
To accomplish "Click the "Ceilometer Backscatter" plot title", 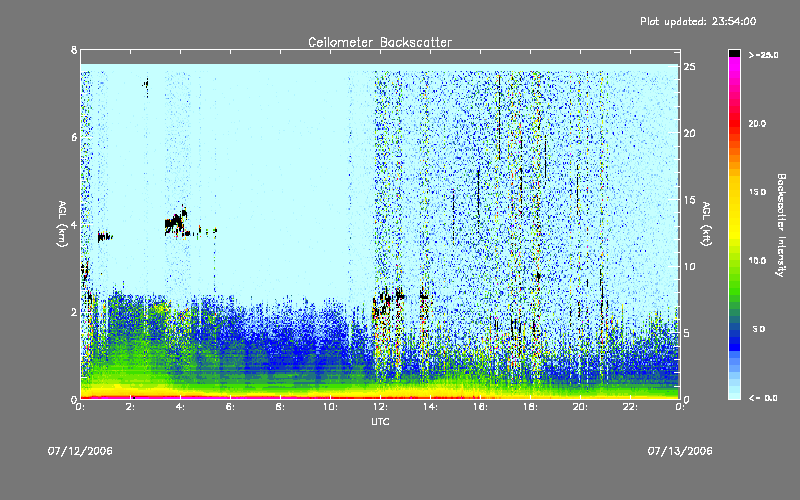I will [x=380, y=42].
